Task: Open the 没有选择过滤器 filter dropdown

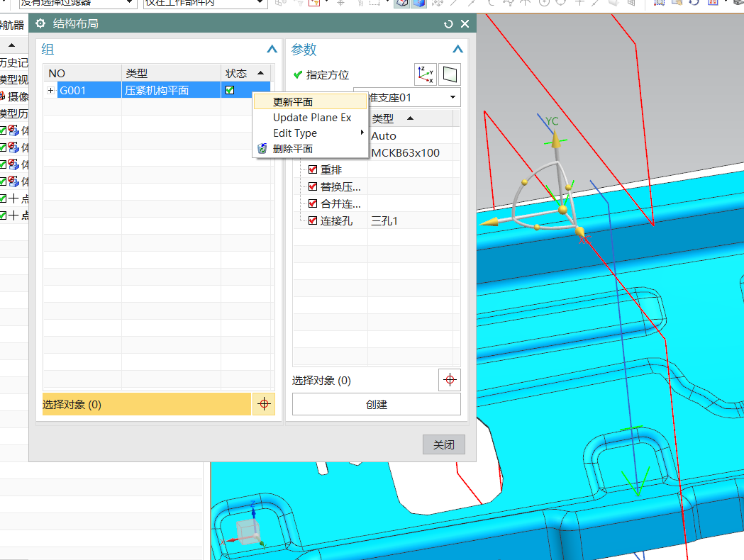Action: [x=129, y=2]
